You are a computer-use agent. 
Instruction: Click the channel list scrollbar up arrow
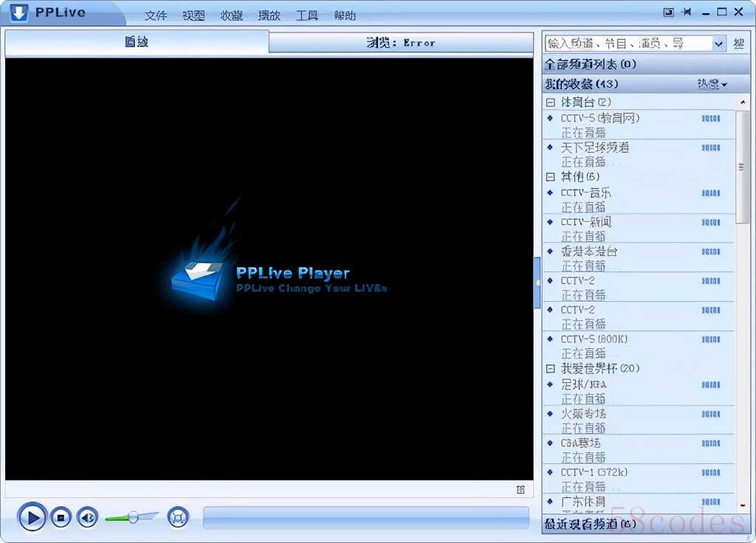(743, 102)
